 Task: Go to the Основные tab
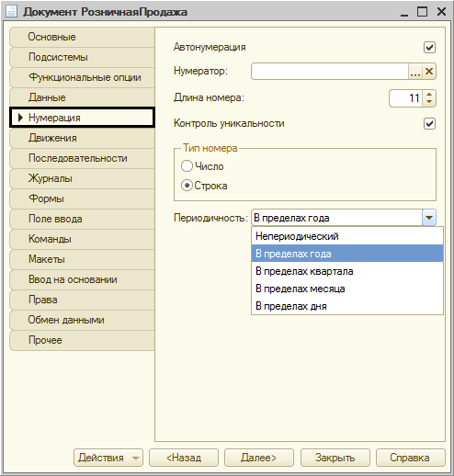82,37
